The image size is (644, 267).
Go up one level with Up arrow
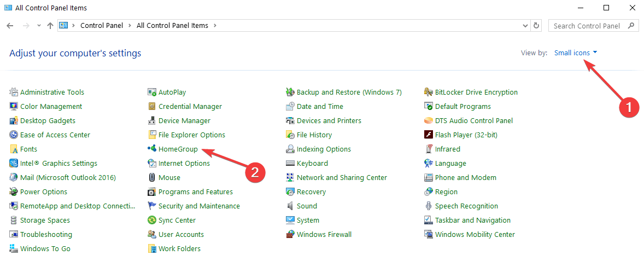pyautogui.click(x=50, y=26)
